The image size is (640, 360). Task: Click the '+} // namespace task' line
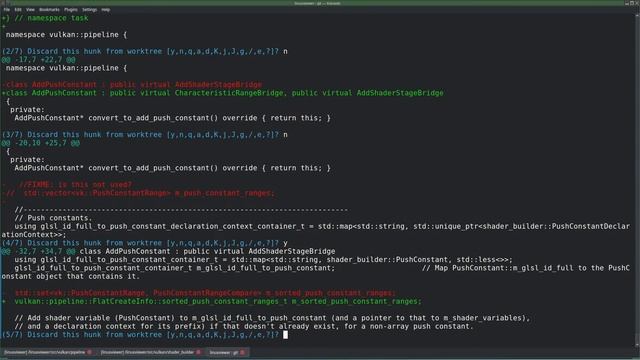(x=45, y=18)
